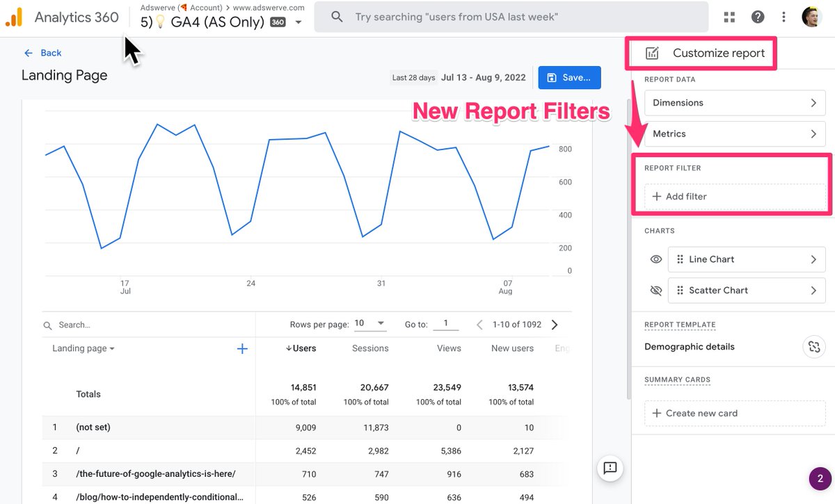Screen dimensions: 835x504
Task: Click the drag handle of Line Chart
Action: [x=680, y=259]
